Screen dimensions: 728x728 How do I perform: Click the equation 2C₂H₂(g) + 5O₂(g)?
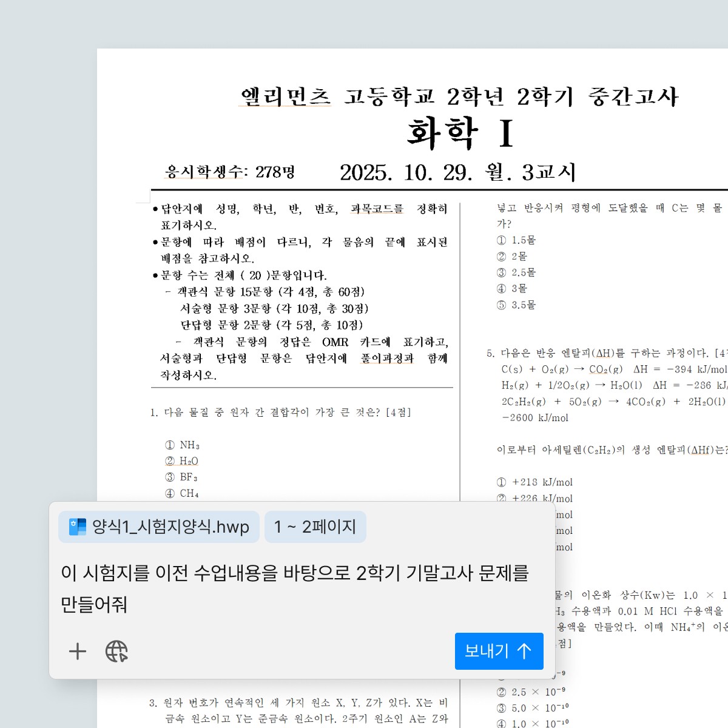pyautogui.click(x=551, y=402)
